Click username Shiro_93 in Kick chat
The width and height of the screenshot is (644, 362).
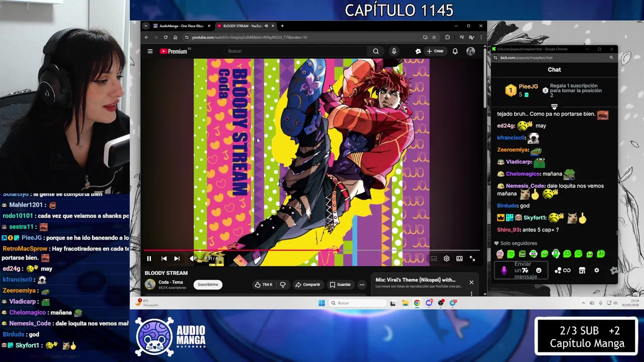pos(508,230)
